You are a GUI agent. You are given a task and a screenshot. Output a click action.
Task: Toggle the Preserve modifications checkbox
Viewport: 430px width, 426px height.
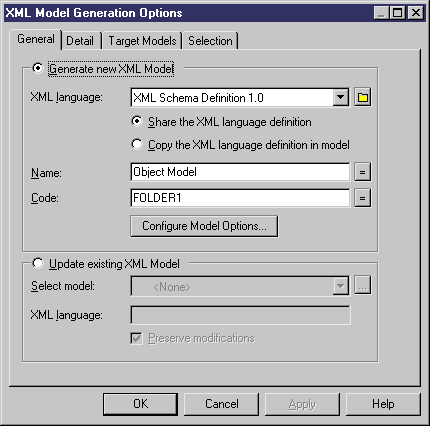pyautogui.click(x=136, y=338)
